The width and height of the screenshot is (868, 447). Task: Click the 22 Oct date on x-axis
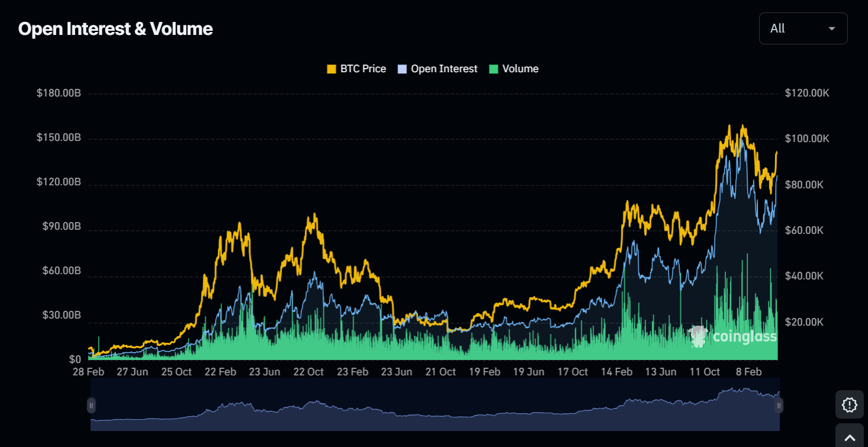pyautogui.click(x=308, y=372)
